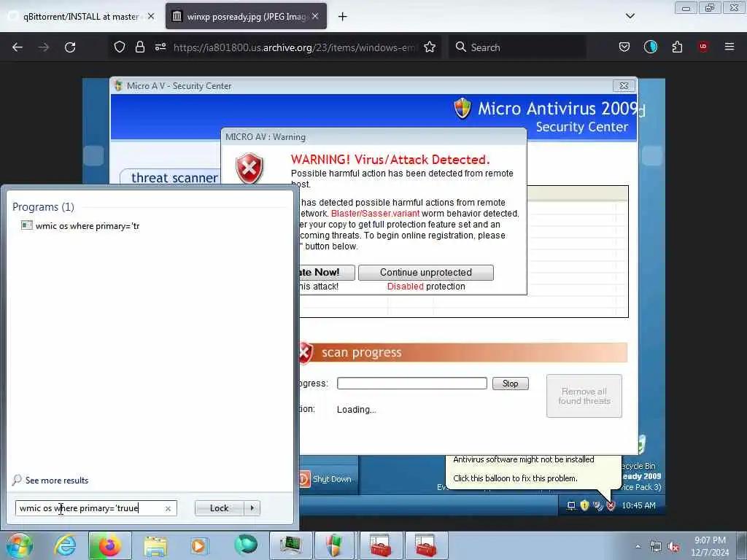747x560 pixels.
Task: Switch to the qBittorrent/INSTALL tab
Action: (x=80, y=16)
